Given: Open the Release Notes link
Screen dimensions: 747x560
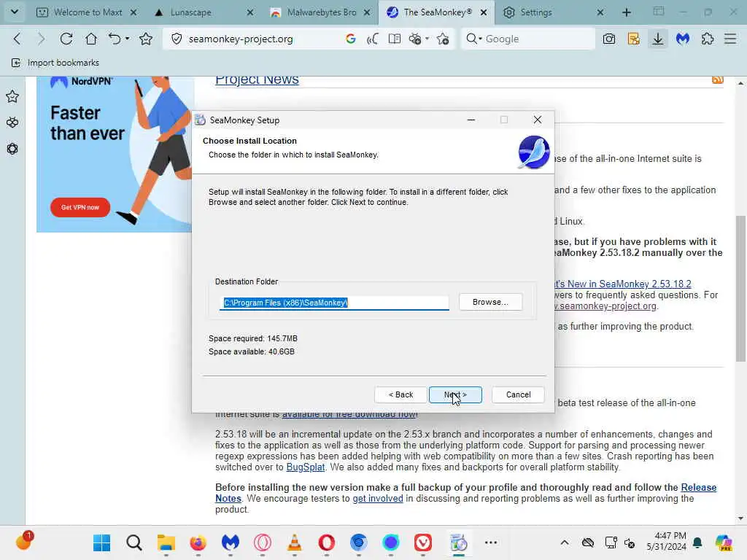Looking at the screenshot, I should click(x=698, y=488).
